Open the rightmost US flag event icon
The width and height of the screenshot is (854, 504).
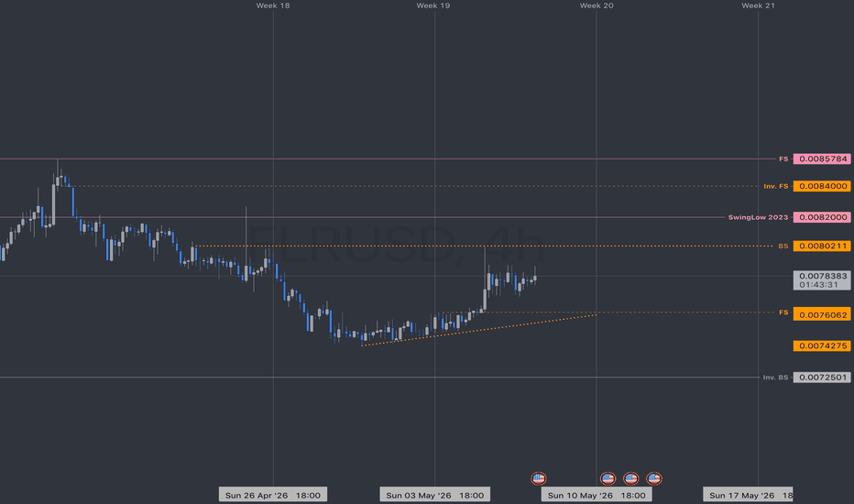point(653,478)
